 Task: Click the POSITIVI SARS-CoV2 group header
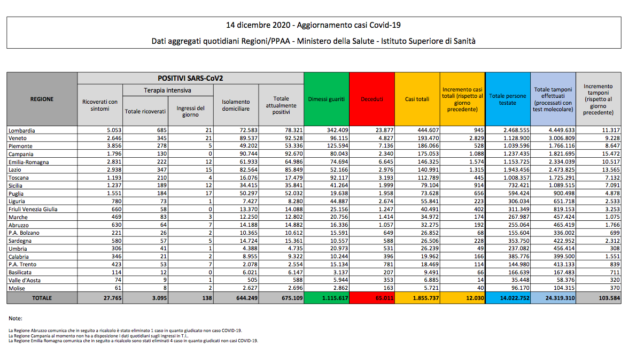point(190,78)
